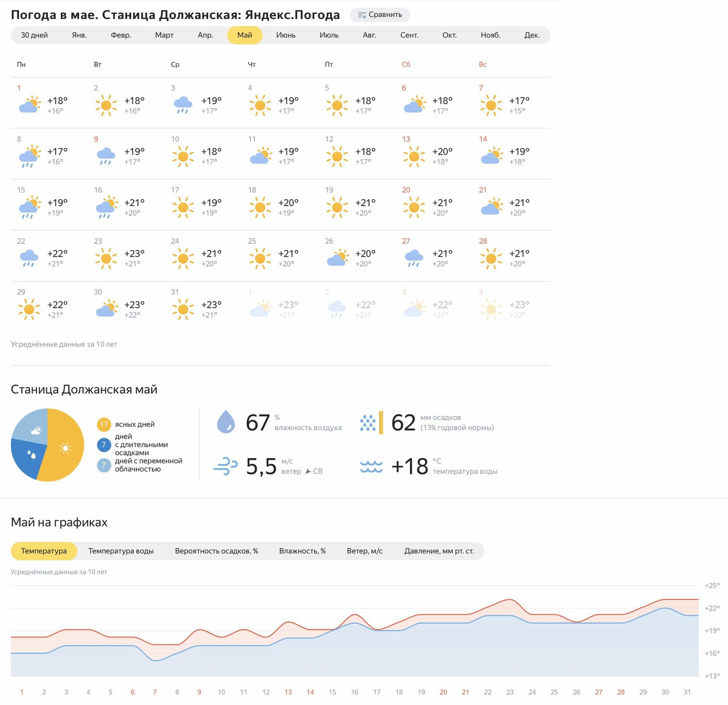728x705 pixels.
Task: Show the Ветер, м/с chart
Action: coord(364,551)
